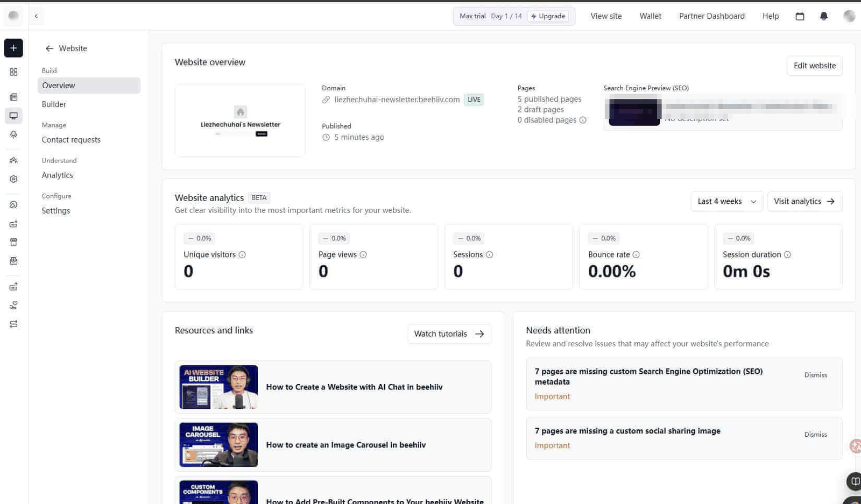Open the book icon at bottom right

coord(854,481)
